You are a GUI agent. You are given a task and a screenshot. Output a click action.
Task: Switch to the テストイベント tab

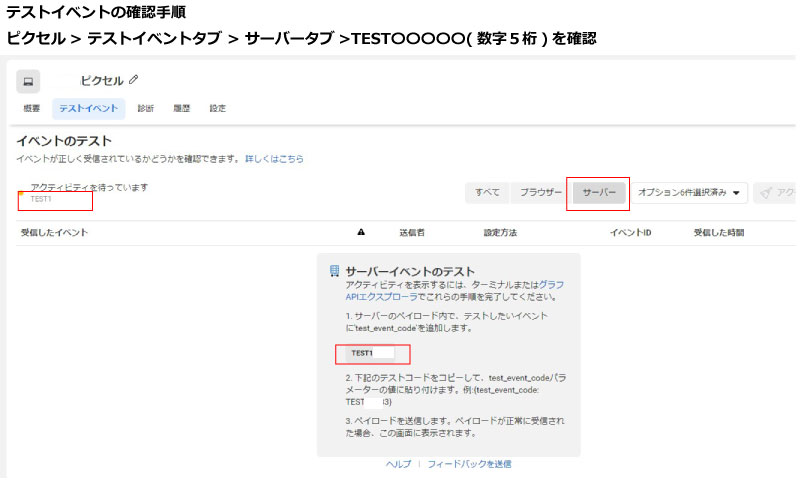(89, 108)
